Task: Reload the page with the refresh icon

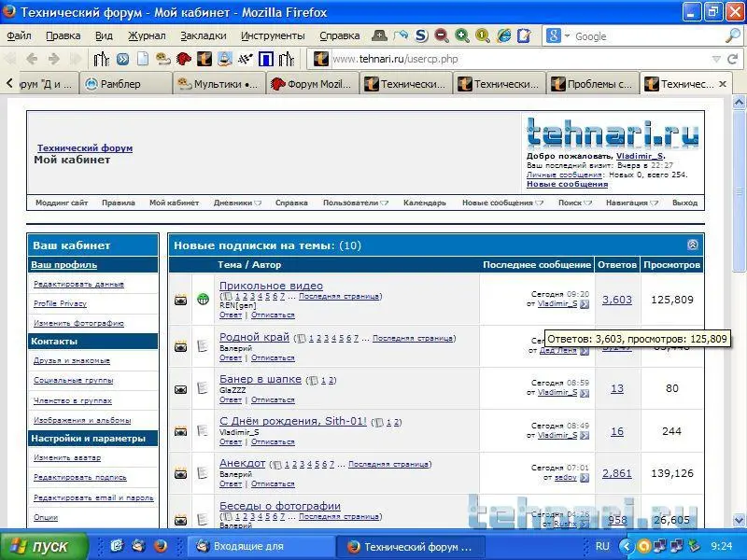Action: point(733,59)
